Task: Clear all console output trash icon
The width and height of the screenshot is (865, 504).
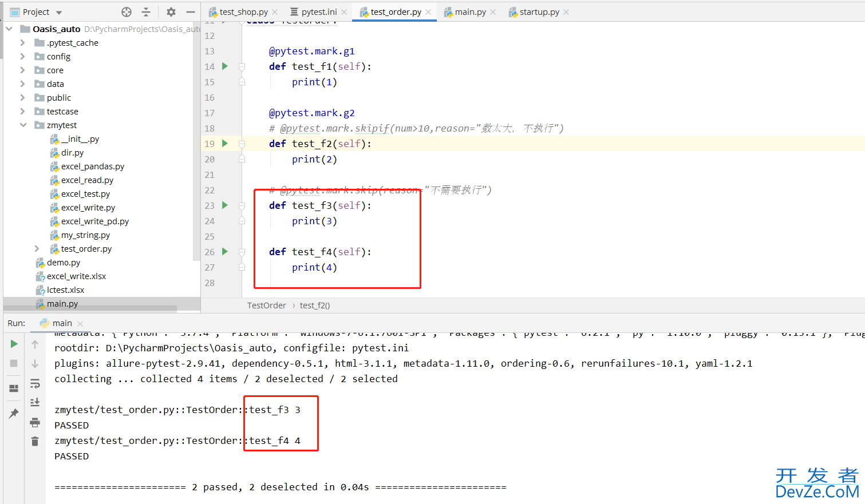Action: (x=35, y=441)
